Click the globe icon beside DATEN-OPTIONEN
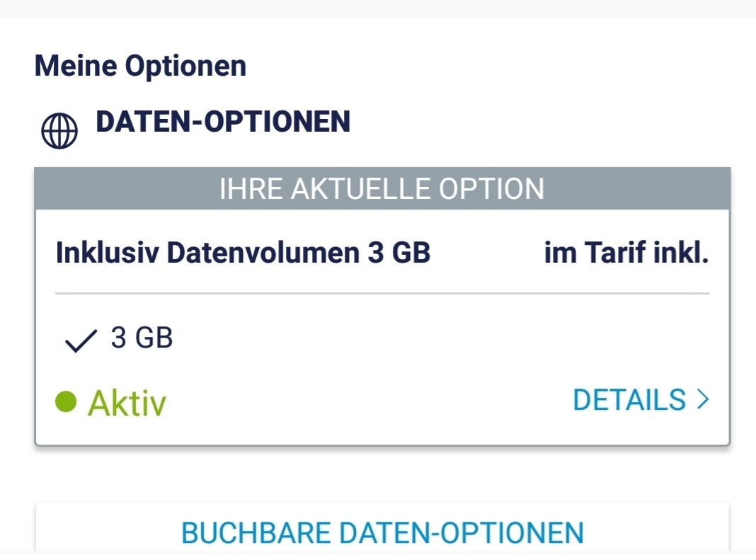 click(x=59, y=131)
